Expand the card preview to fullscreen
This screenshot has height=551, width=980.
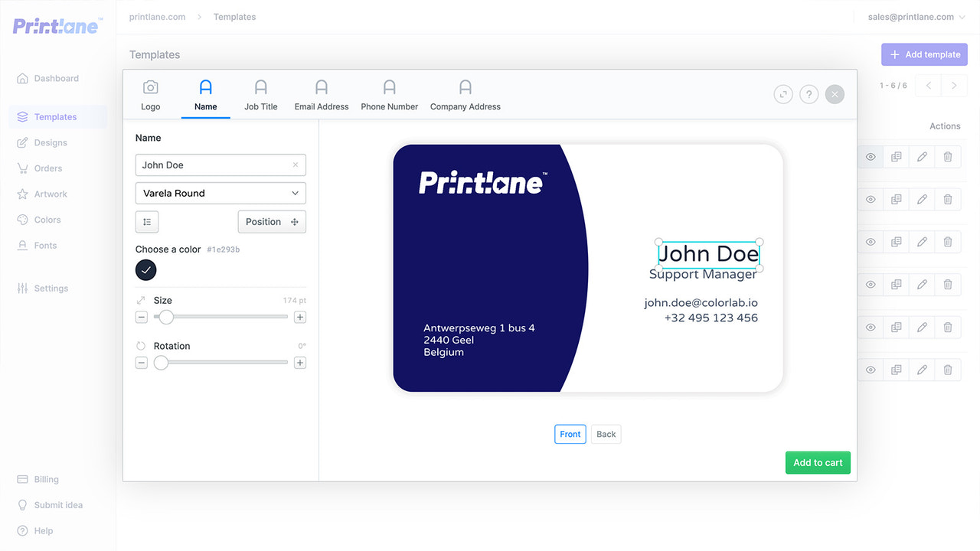tap(782, 93)
